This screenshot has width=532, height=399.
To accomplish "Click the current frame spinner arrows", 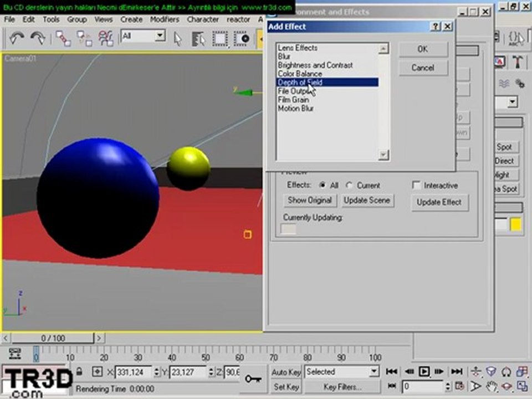I will [448, 386].
